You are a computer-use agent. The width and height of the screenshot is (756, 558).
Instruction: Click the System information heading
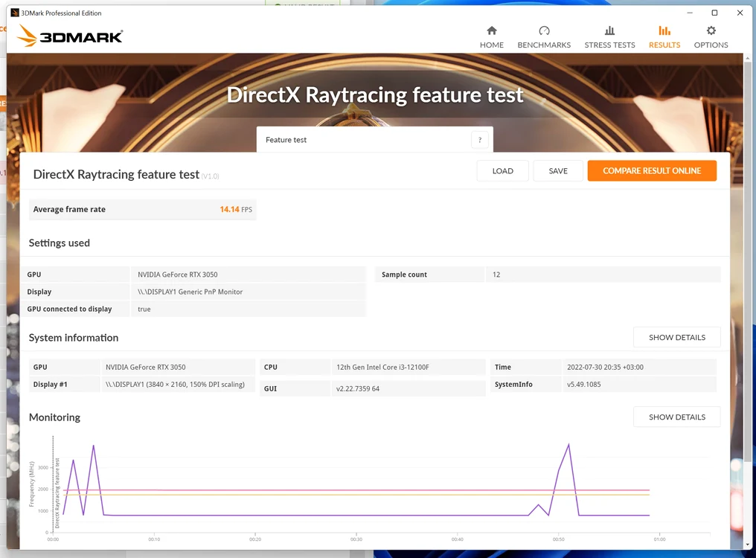(73, 338)
